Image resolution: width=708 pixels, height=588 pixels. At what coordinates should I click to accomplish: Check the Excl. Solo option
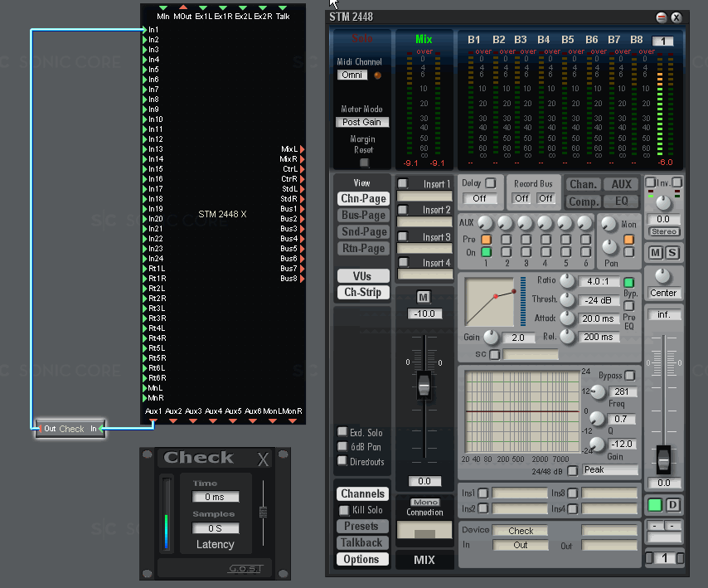click(x=342, y=432)
